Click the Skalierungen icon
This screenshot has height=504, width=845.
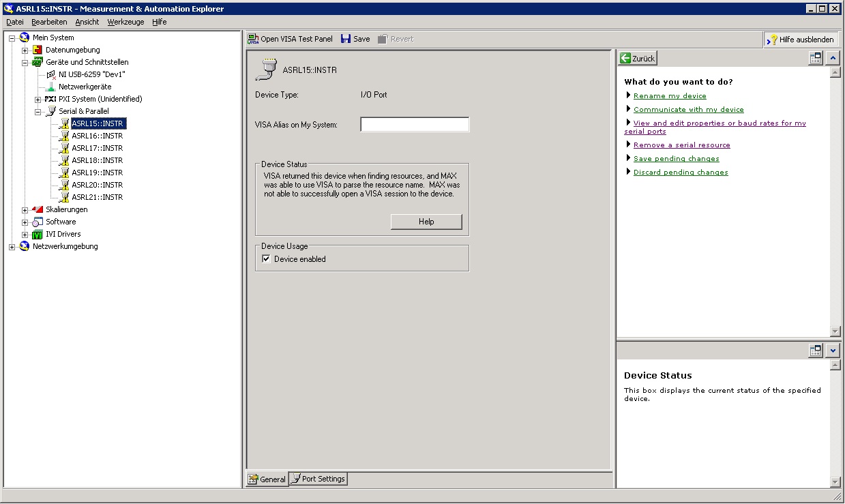[x=38, y=209]
